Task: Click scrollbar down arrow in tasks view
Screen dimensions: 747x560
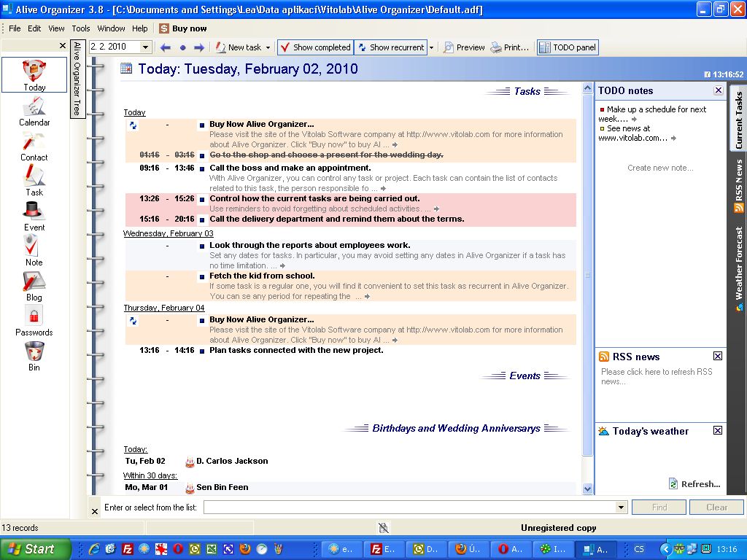Action: (587, 489)
